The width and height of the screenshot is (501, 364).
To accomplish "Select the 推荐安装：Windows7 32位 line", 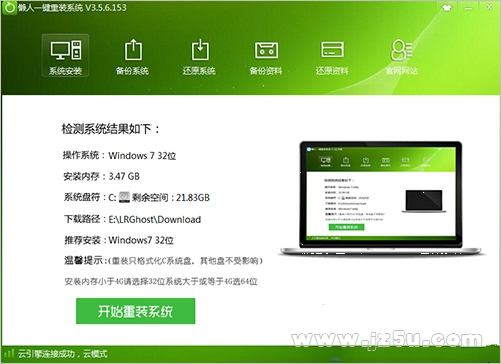I will click(119, 240).
